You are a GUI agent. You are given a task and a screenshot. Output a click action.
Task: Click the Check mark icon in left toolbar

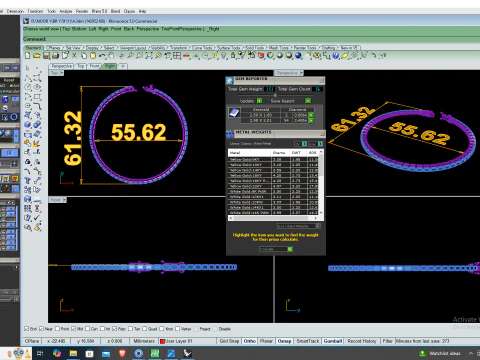pyautogui.click(x=37, y=218)
